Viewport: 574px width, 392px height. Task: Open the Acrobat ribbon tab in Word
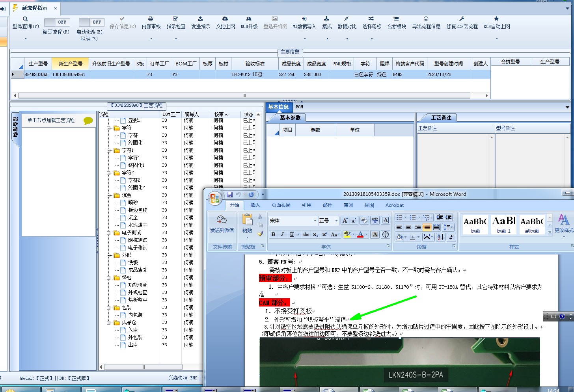[394, 205]
